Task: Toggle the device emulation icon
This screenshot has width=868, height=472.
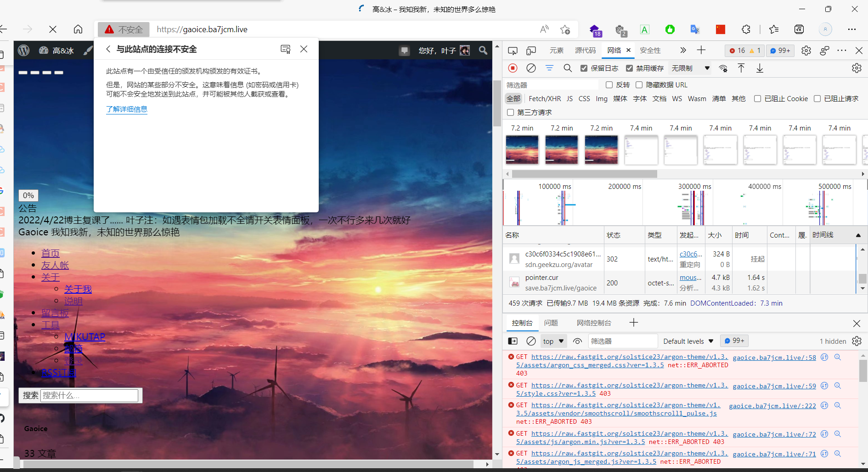Action: coord(531,51)
